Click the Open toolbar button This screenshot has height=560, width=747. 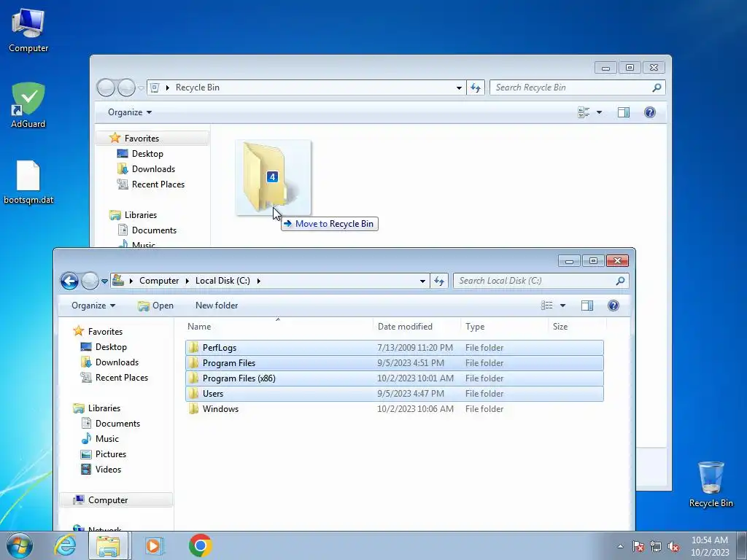156,306
